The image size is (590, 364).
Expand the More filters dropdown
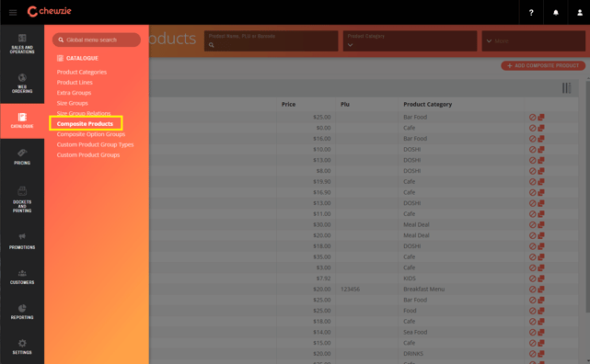click(x=533, y=41)
